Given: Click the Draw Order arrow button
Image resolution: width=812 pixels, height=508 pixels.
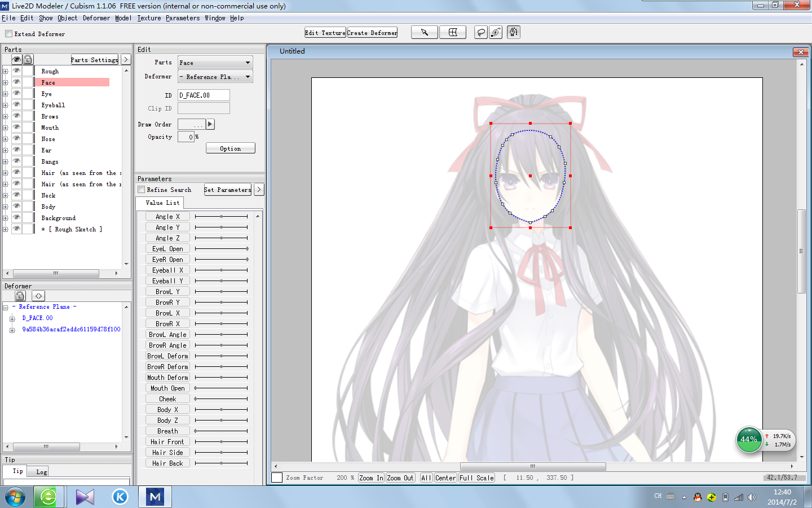Looking at the screenshot, I should pos(210,124).
